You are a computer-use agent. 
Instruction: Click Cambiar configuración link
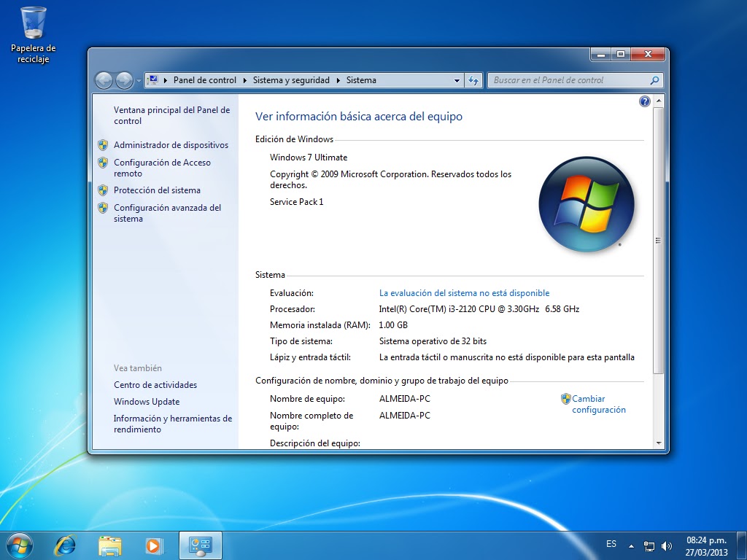click(599, 404)
